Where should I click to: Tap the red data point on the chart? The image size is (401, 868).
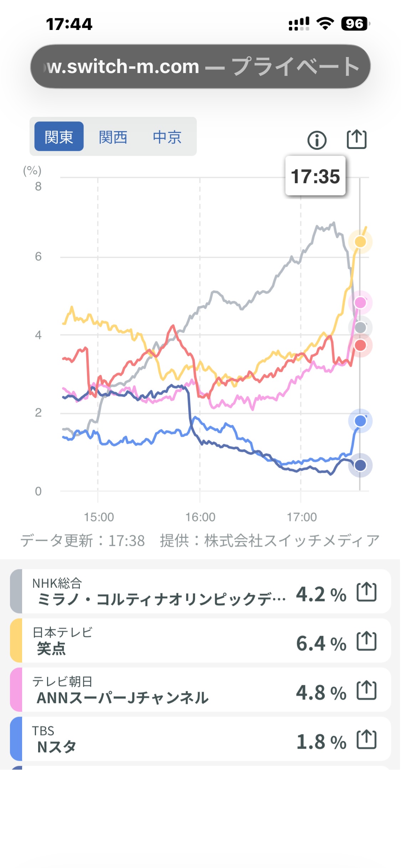click(360, 345)
